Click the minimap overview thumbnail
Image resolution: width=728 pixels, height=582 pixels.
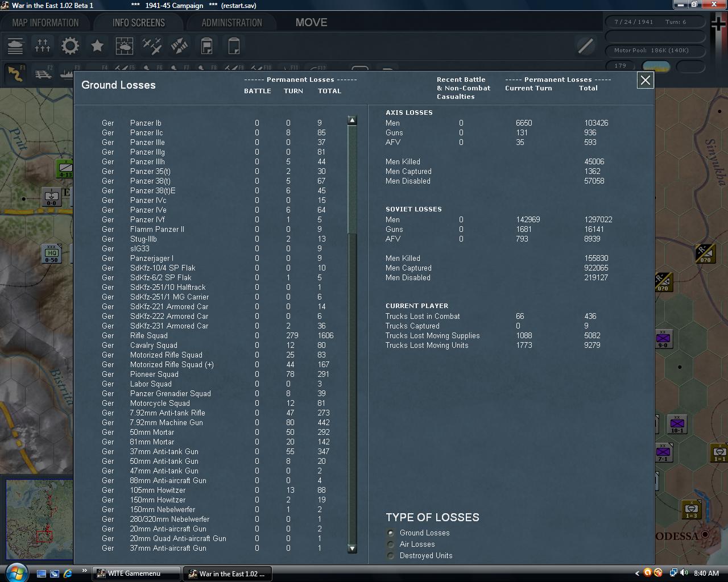pyautogui.click(x=39, y=519)
